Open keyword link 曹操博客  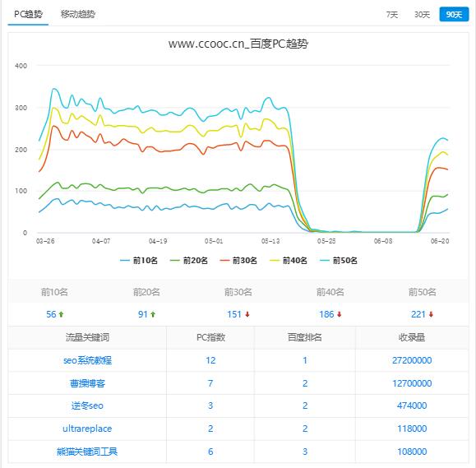(87, 383)
